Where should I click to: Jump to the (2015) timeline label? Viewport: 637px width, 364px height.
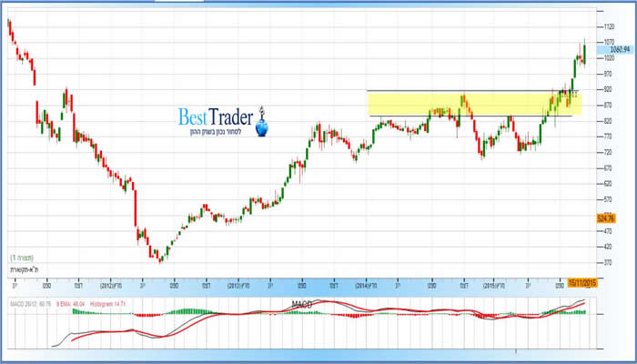[495, 283]
